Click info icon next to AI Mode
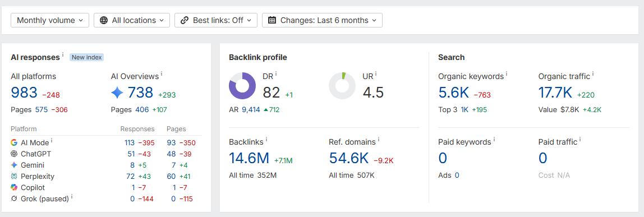 52,140
